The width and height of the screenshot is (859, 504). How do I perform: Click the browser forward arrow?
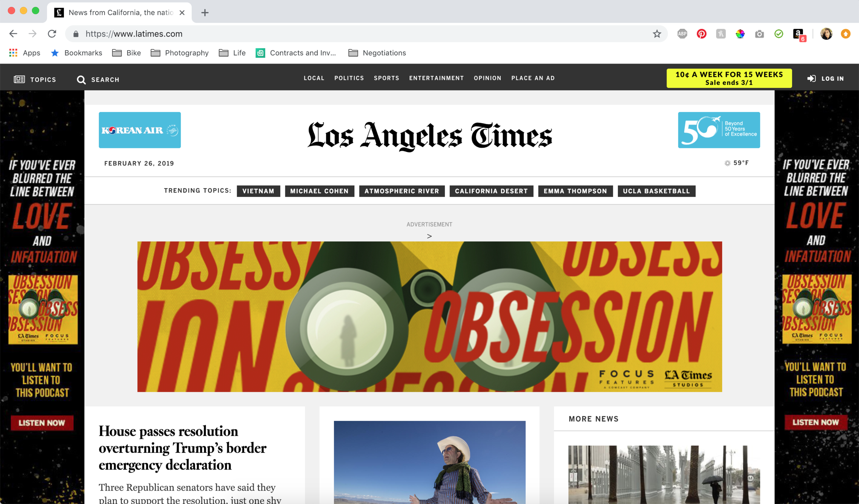pos(32,34)
